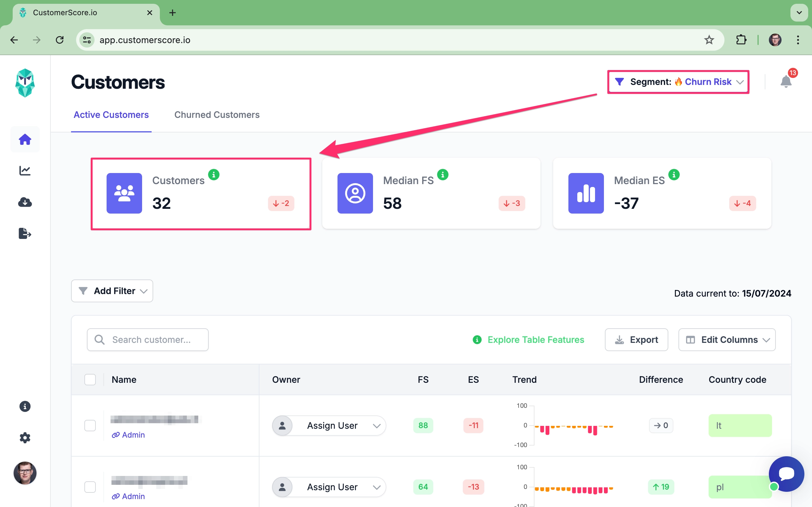This screenshot has width=812, height=507.
Task: Open the chat support bubble
Action: tap(786, 473)
